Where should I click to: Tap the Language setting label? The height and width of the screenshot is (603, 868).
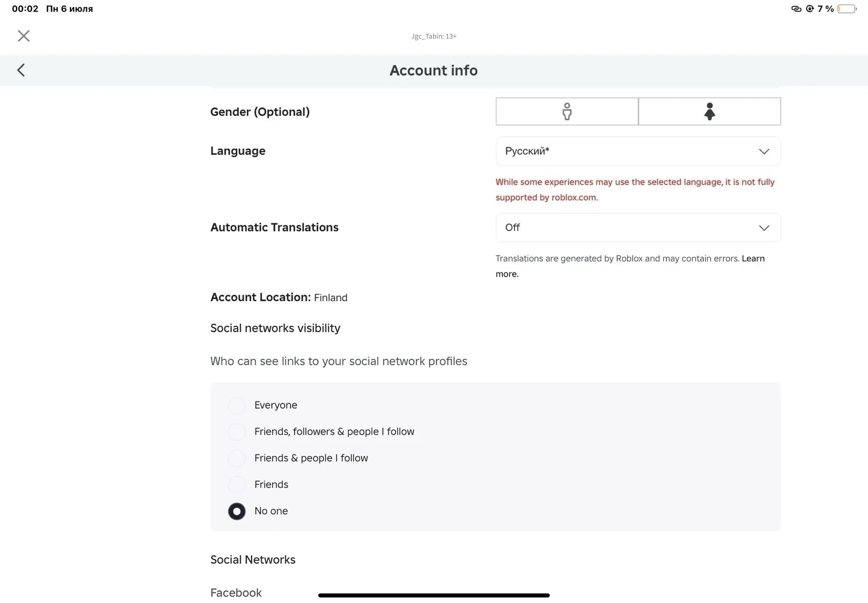pyautogui.click(x=238, y=151)
